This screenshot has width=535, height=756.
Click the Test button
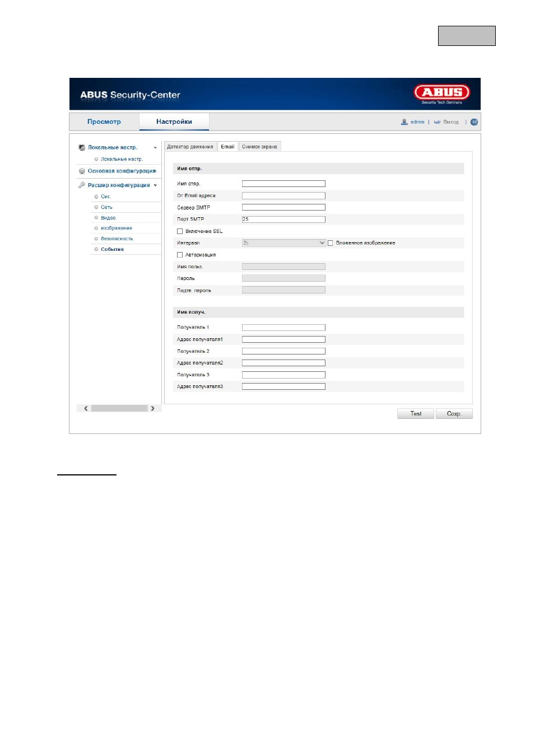(x=416, y=414)
